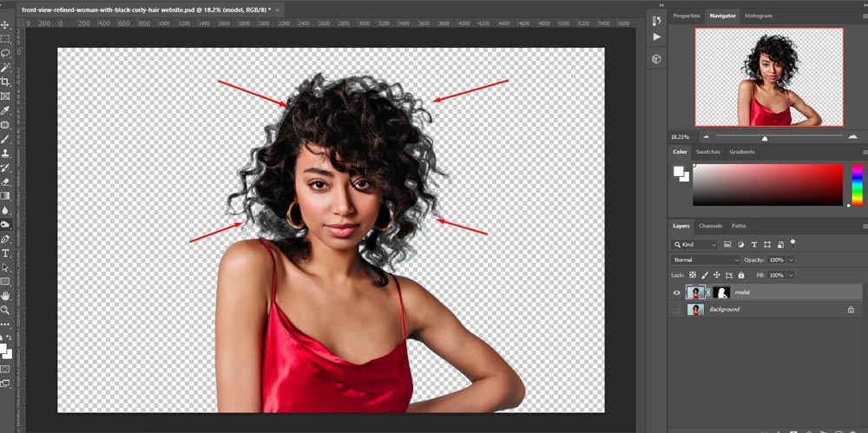Toggle pixel layer filter in Layers panel

click(x=727, y=244)
